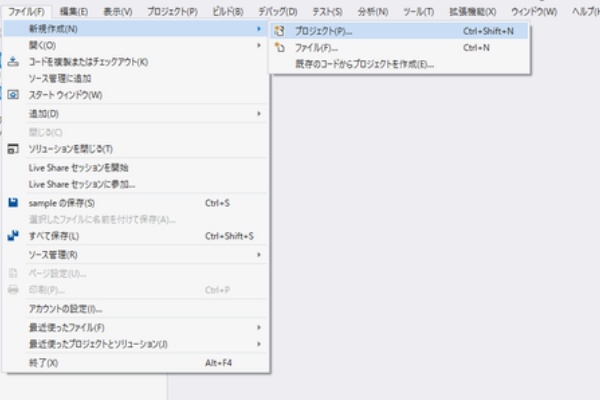
Task: Expand the 最近使ったファイル(F) submenu arrow
Action: click(x=259, y=327)
